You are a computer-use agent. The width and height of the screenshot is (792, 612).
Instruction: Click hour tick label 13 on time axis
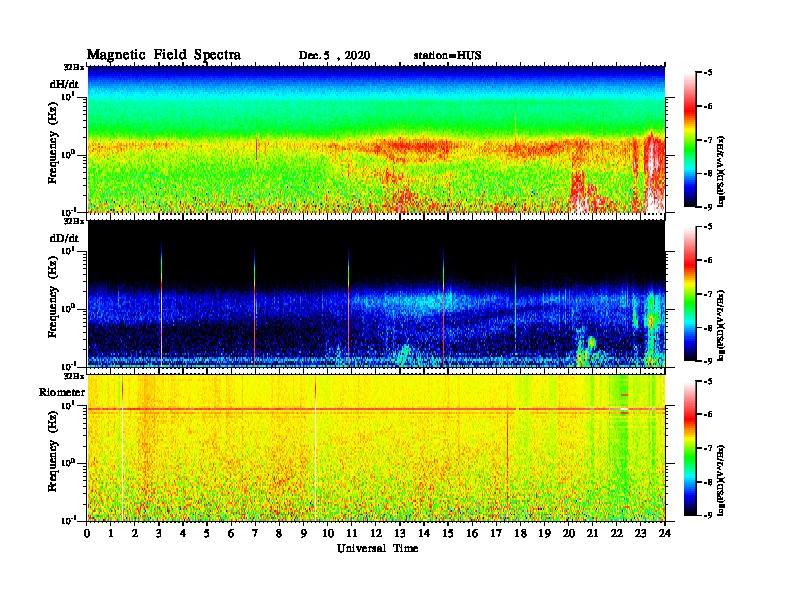pyautogui.click(x=400, y=533)
